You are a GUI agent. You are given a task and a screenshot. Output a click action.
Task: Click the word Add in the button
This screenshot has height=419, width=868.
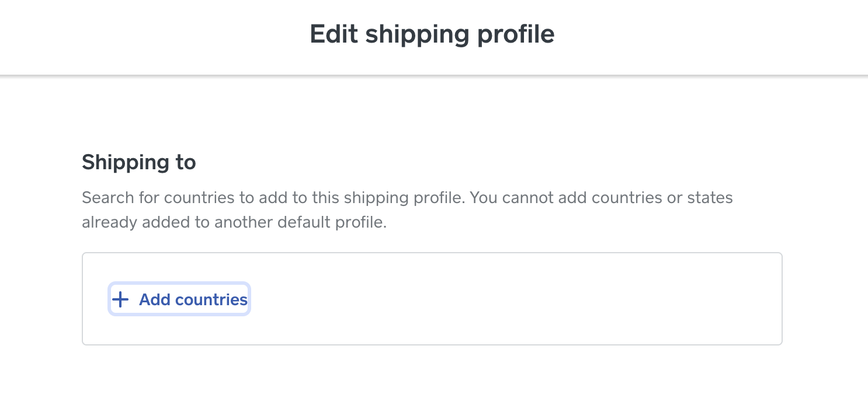pos(154,300)
